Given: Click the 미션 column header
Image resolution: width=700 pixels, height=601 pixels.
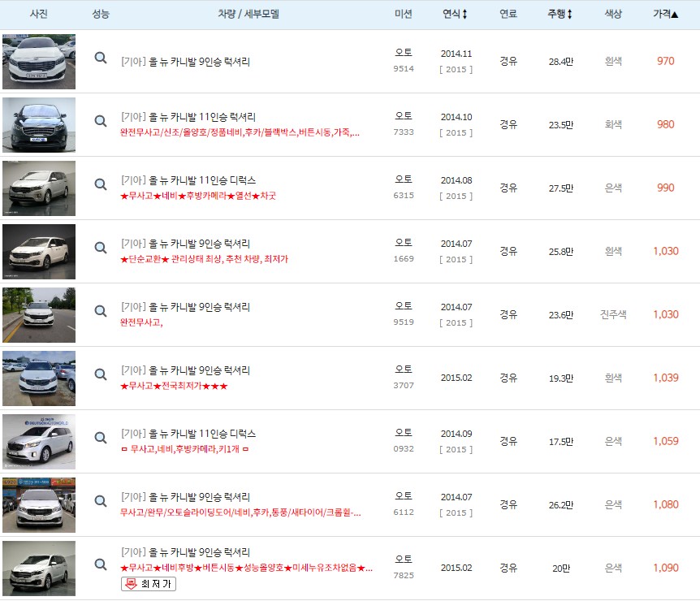Looking at the screenshot, I should 403,14.
